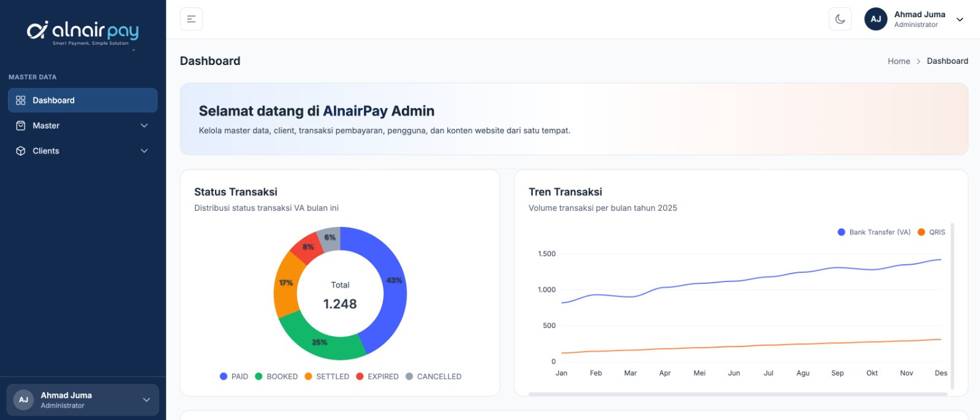Click the Master clipboard icon in sidebar
Viewport: 980px width, 420px height.
(21, 126)
